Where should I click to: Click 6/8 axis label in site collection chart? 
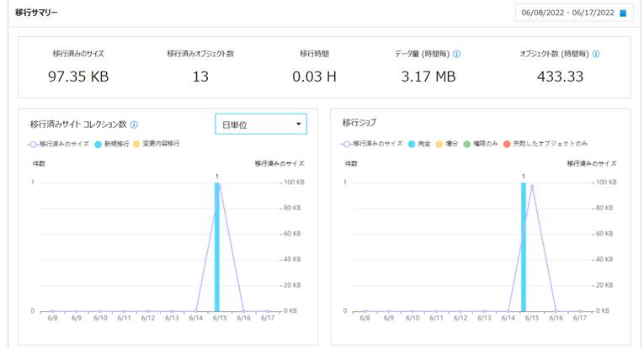[x=52, y=318]
